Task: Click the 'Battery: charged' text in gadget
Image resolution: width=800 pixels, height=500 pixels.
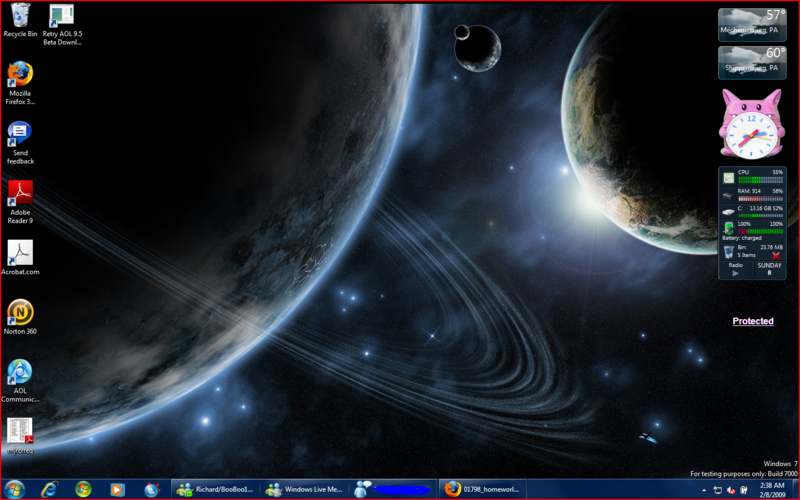Action: point(742,238)
